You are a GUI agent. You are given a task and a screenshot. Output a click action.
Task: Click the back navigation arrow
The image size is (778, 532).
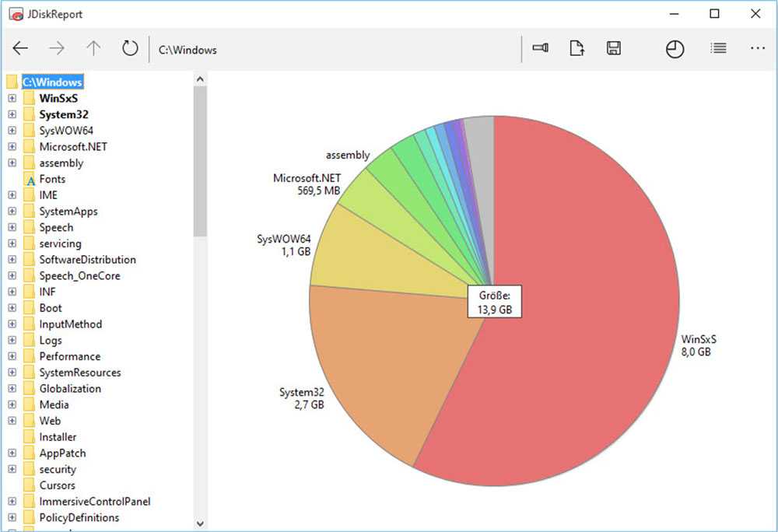[20, 49]
